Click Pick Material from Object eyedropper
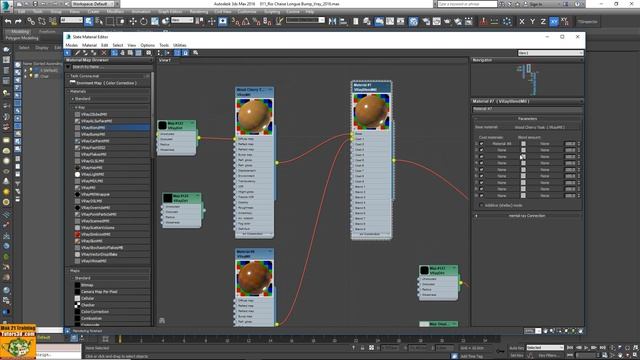640x360 pixels. click(77, 53)
